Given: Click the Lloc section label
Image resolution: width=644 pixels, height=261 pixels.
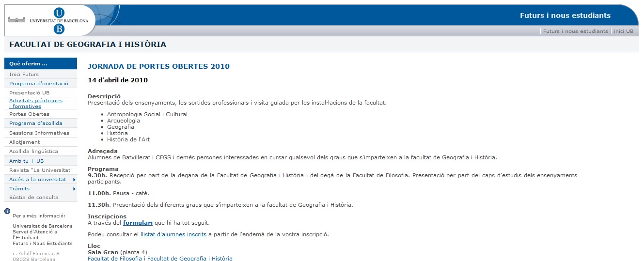Looking at the screenshot, I should 94,246.
